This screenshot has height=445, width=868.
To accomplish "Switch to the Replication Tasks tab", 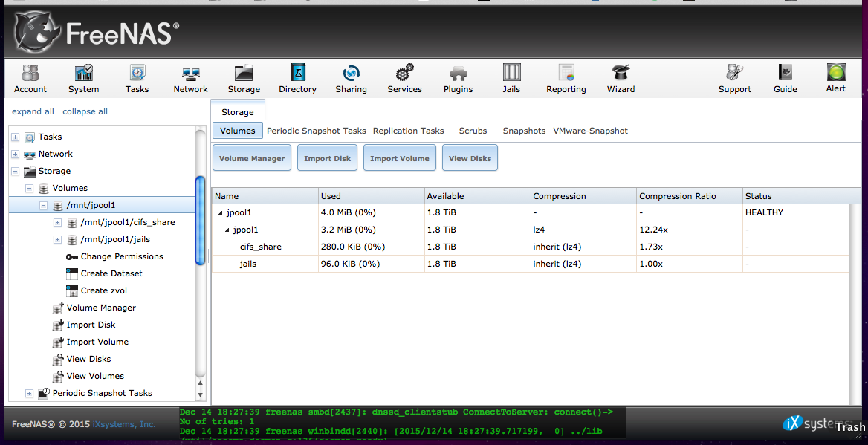I will 408,131.
